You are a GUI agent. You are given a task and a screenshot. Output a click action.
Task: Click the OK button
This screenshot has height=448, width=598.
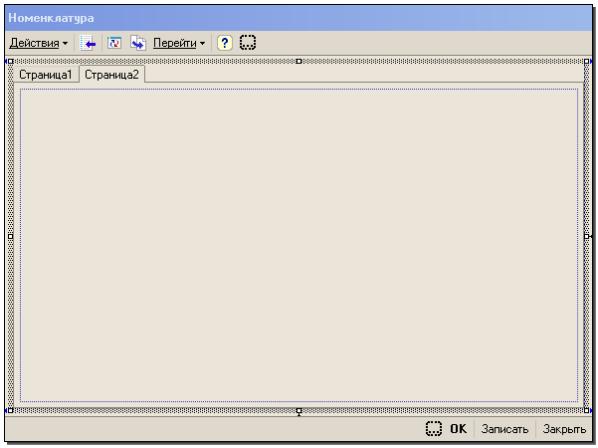(458, 429)
